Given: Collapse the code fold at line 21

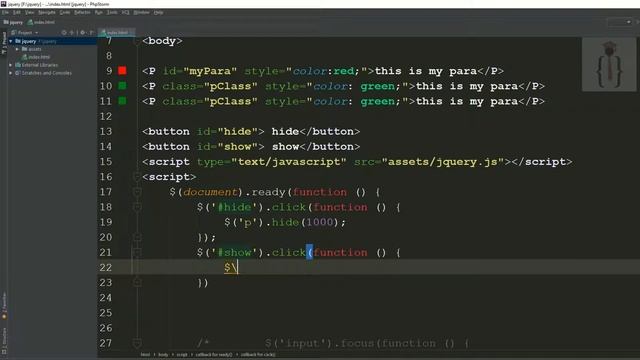Looking at the screenshot, I should coord(137,252).
